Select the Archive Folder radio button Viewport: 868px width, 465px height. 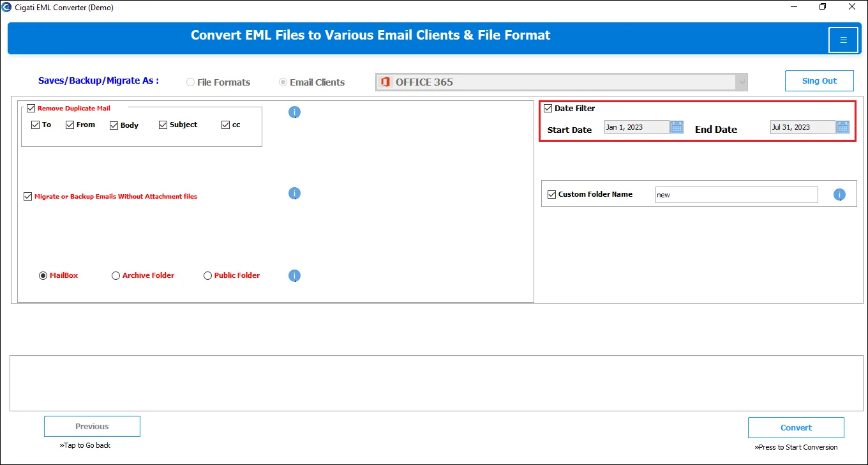(x=116, y=276)
